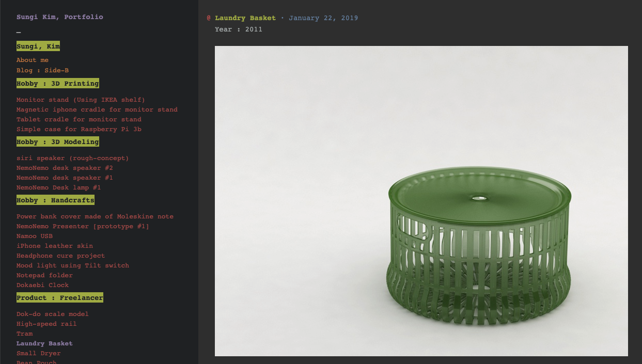This screenshot has height=364, width=642.
Task: Go to High-speed rail project
Action: click(x=46, y=324)
